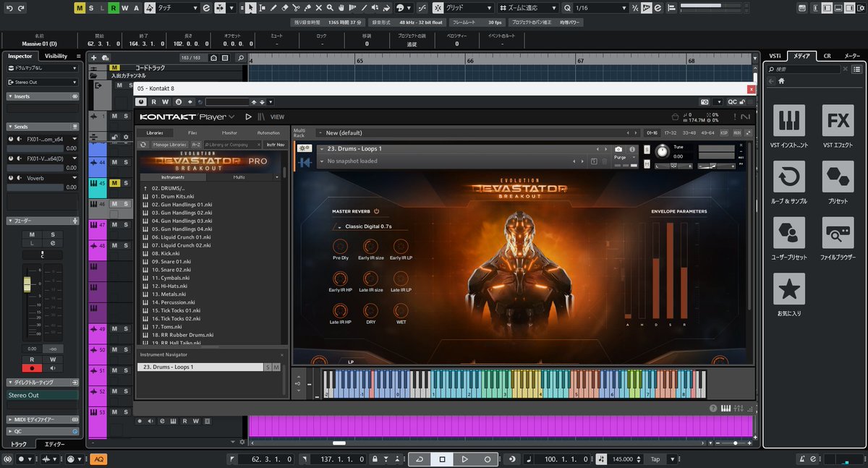Viewport: 868px width, 468px height.
Task: Choose the Draw pencil tool
Action: coord(275,8)
